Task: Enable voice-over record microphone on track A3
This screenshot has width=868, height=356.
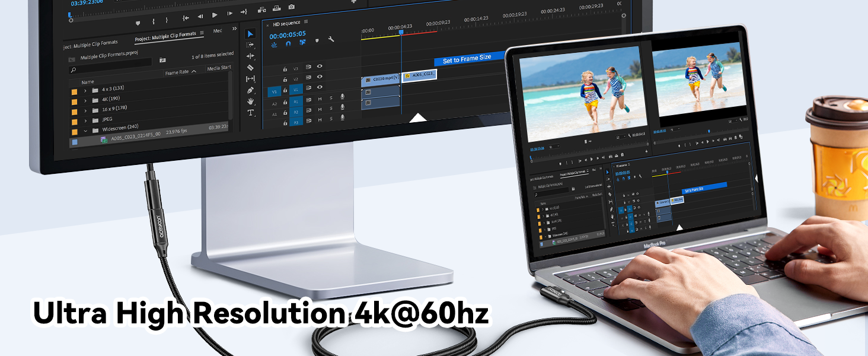Action: 342,117
